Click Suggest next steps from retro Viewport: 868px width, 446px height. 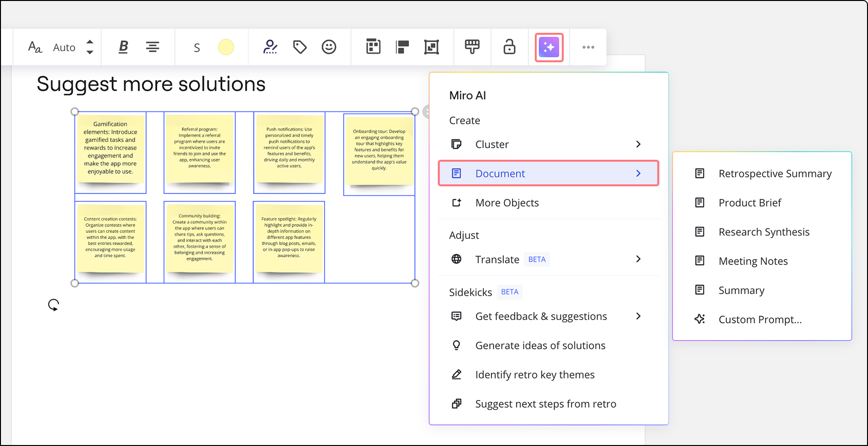pos(545,404)
